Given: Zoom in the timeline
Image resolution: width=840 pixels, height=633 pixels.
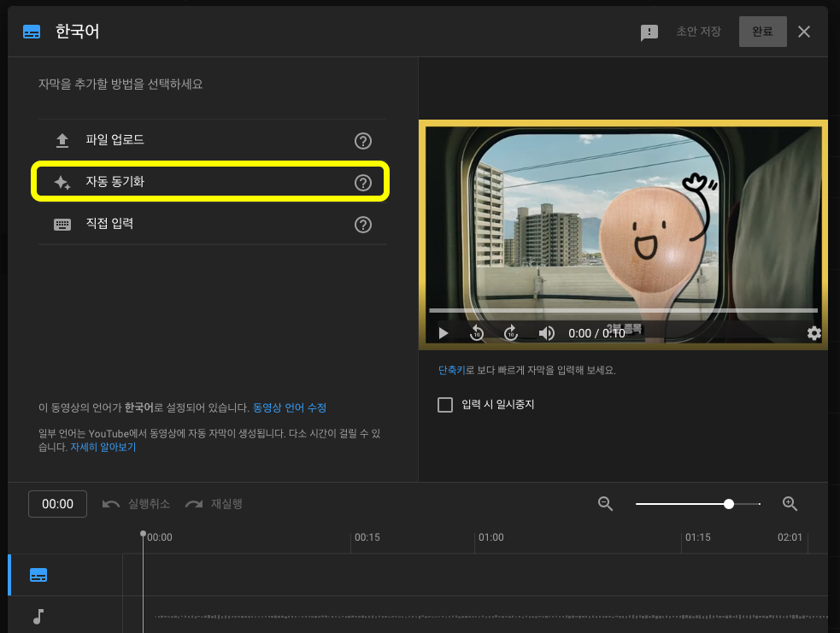Looking at the screenshot, I should [x=790, y=503].
